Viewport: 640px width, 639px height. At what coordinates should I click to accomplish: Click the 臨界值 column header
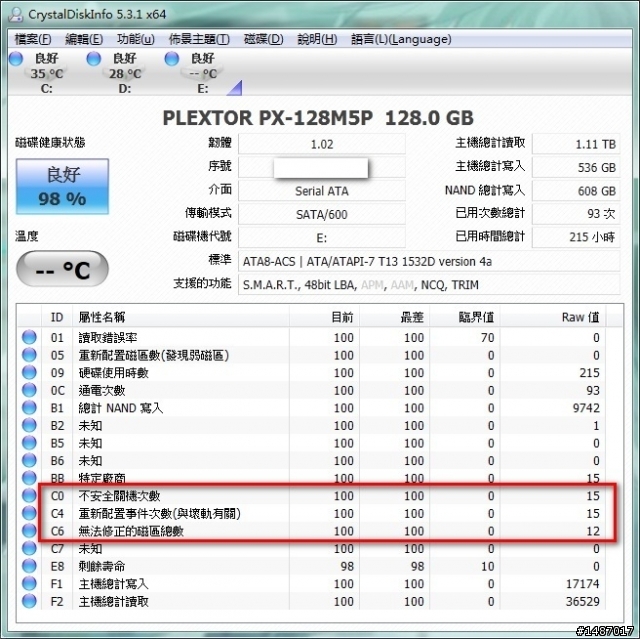click(465, 317)
